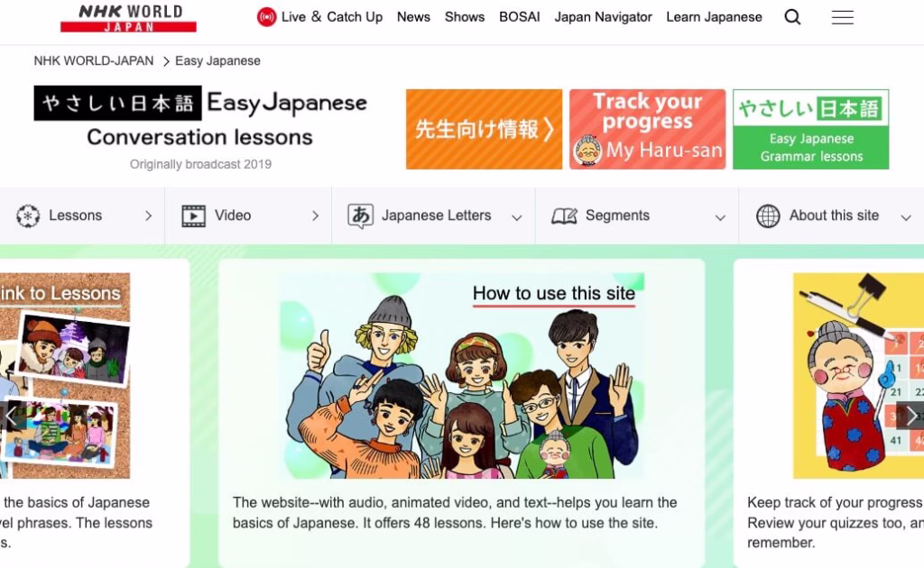Image resolution: width=924 pixels, height=568 pixels.
Task: Open the Lessons navigation tab
Action: (82, 216)
